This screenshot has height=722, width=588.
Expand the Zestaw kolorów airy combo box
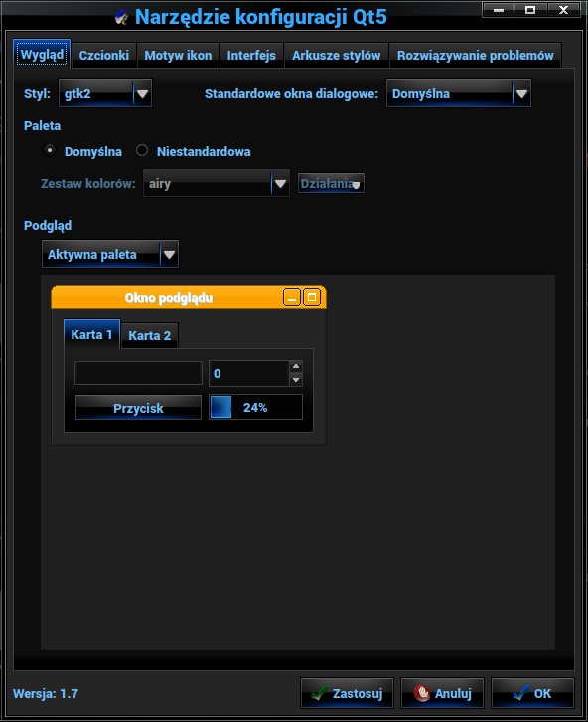point(217,184)
